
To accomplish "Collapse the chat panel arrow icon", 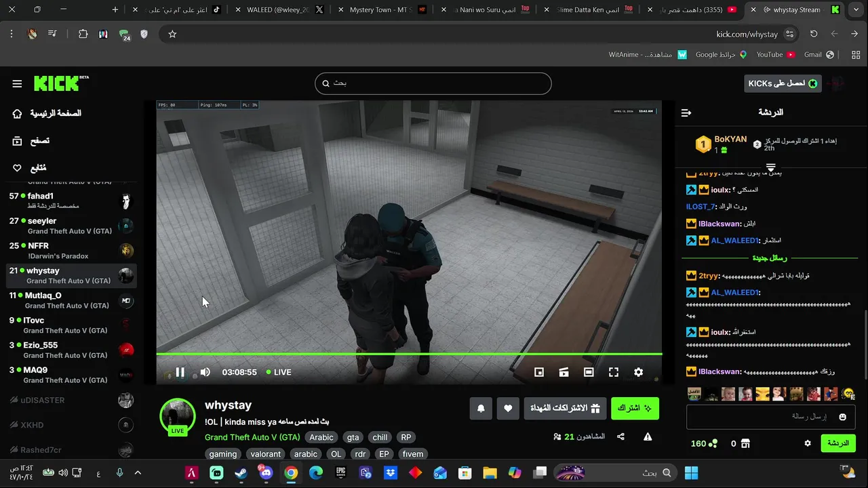I will 686,113.
